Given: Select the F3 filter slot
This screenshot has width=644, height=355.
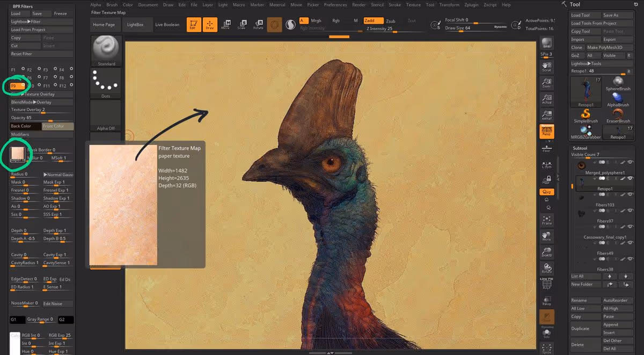Looking at the screenshot, I should pyautogui.click(x=49, y=70).
